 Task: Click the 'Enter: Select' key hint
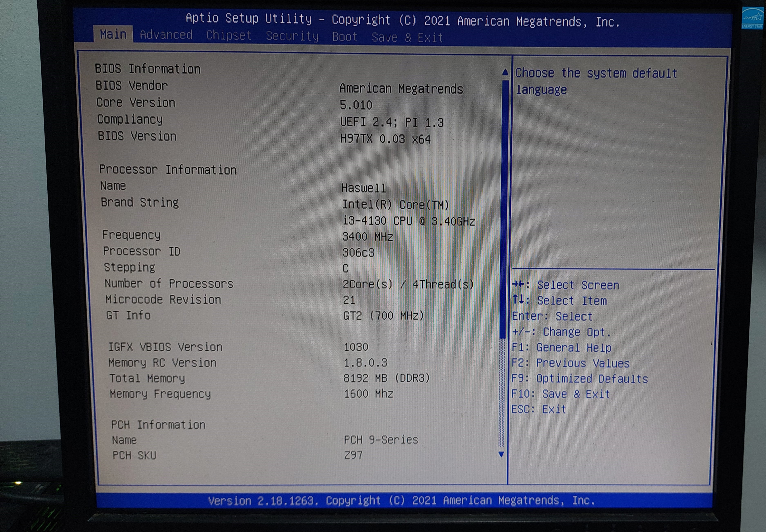click(x=552, y=316)
